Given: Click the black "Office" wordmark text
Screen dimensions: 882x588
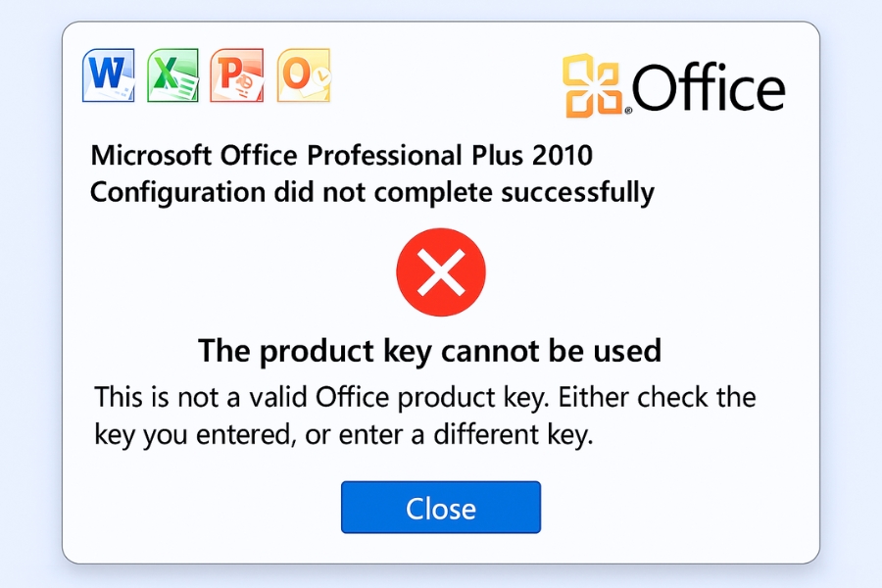Looking at the screenshot, I should click(x=709, y=87).
